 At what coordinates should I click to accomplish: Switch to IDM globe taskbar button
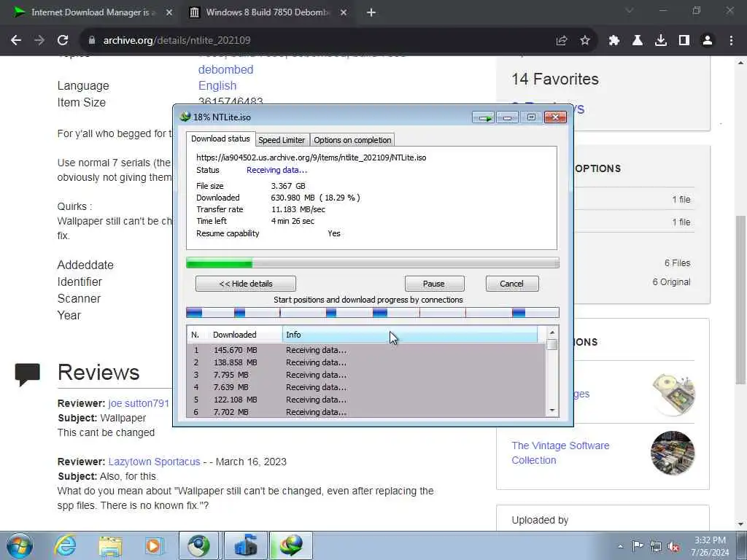pos(291,545)
